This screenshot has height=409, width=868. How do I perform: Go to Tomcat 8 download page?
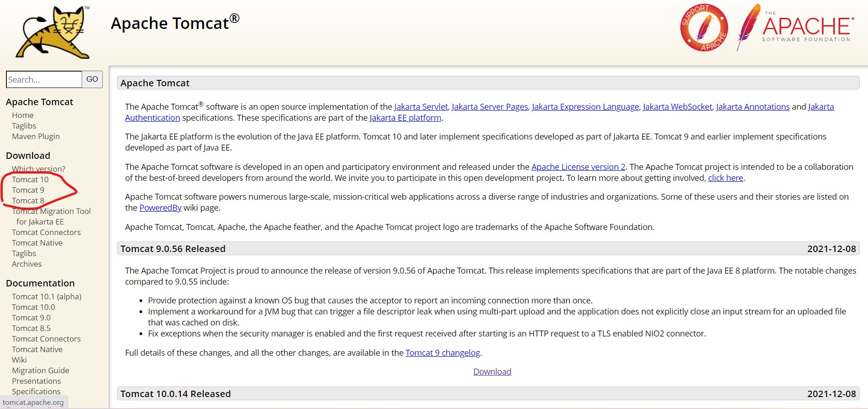pyautogui.click(x=28, y=201)
